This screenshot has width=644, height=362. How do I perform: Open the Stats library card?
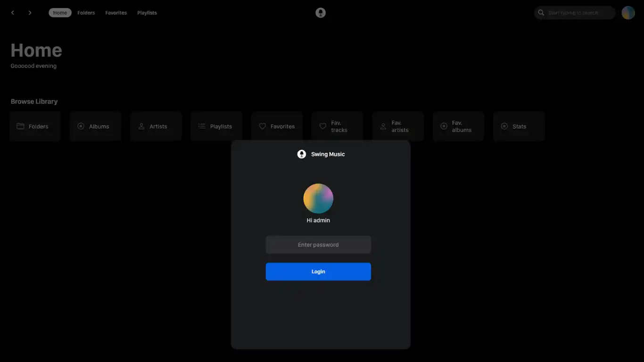[x=519, y=126]
